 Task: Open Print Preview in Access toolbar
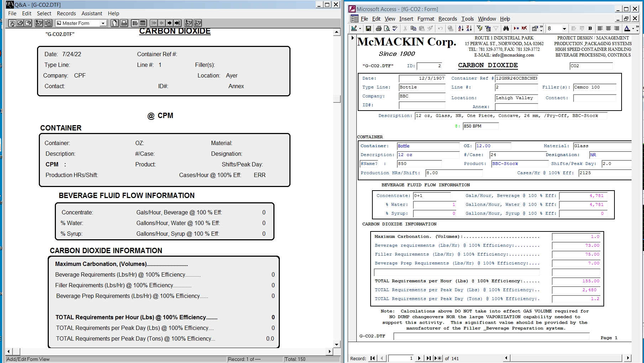[x=387, y=28]
